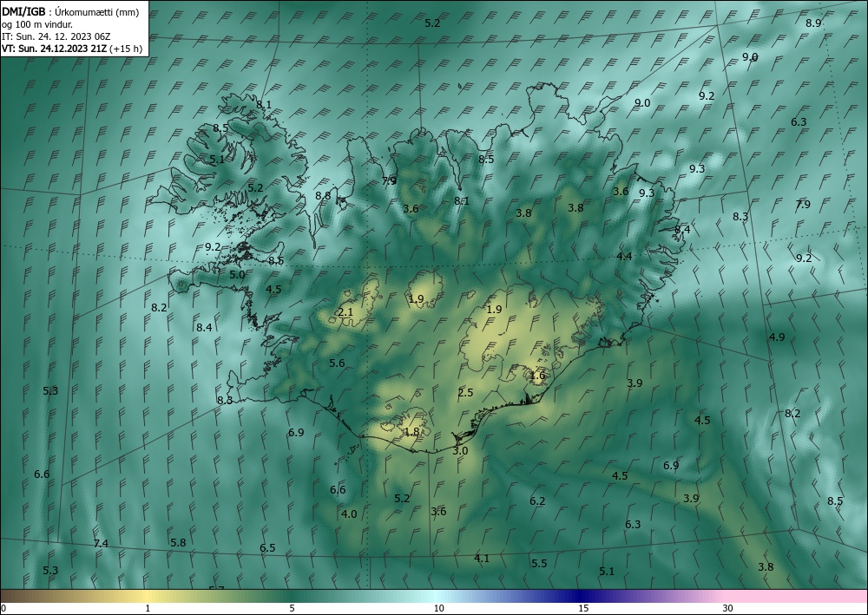
Task: Click the 4.4 value in east Iceland
Action: (624, 256)
